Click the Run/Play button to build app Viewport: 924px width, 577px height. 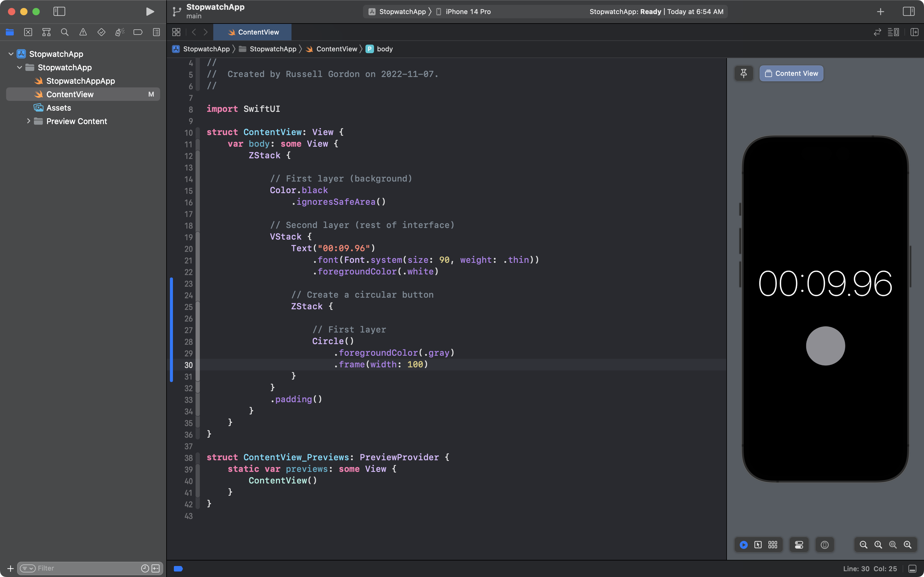point(149,11)
